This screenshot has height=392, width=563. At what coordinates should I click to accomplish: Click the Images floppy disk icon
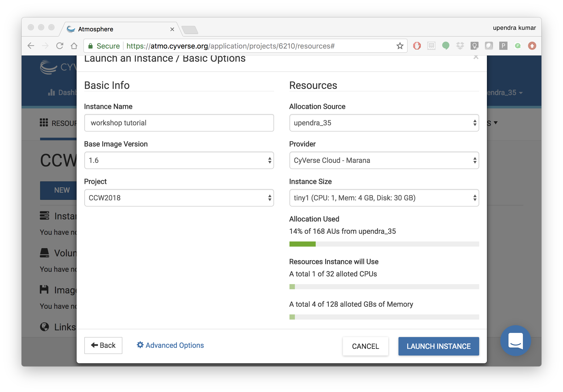[x=44, y=290]
